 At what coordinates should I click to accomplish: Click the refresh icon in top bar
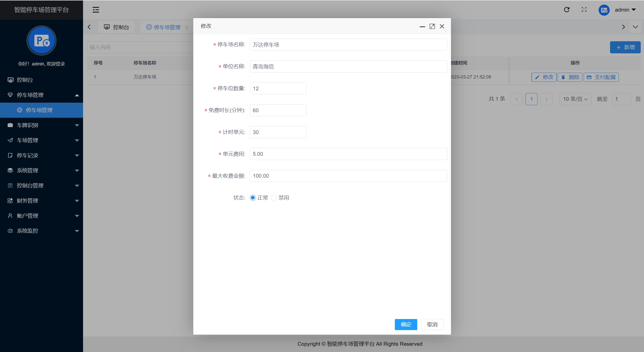[566, 10]
